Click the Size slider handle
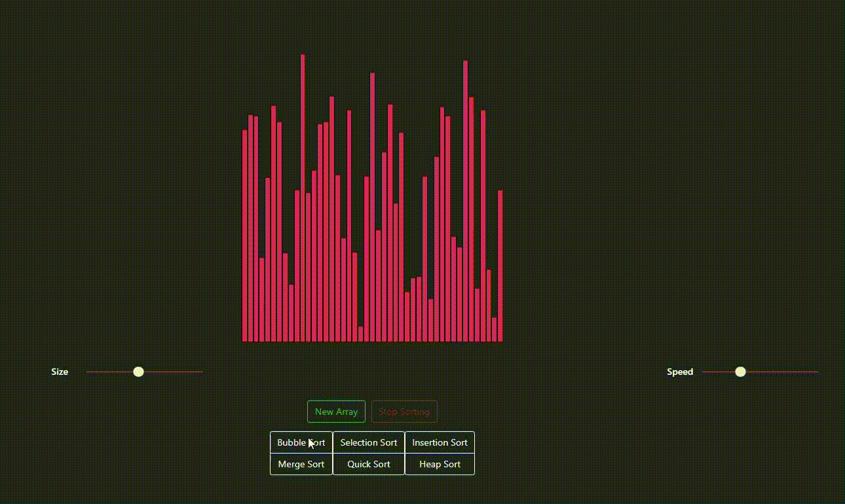This screenshot has width=845, height=504. [x=138, y=371]
